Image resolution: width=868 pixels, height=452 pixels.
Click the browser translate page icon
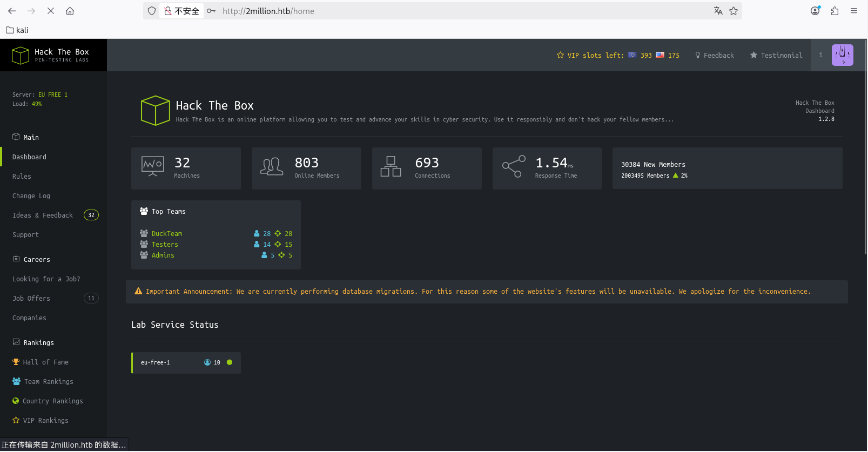coord(718,11)
